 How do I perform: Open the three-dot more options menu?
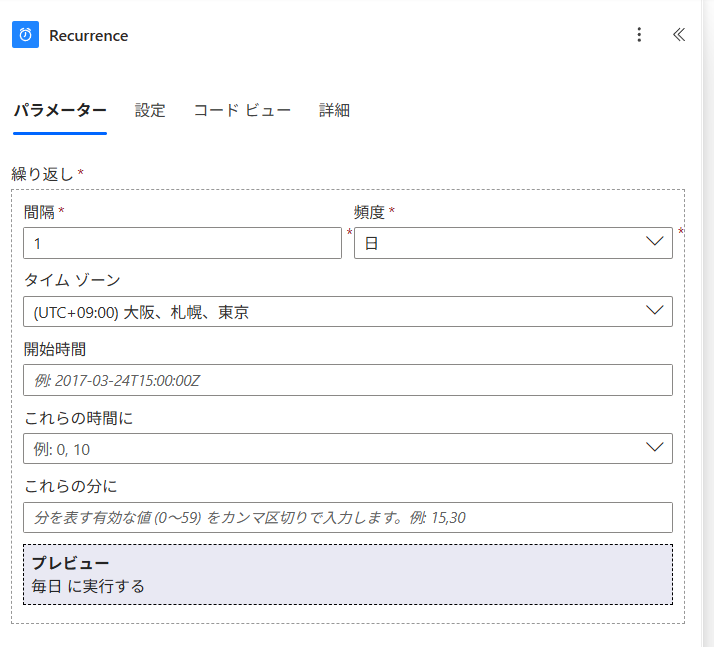[640, 35]
